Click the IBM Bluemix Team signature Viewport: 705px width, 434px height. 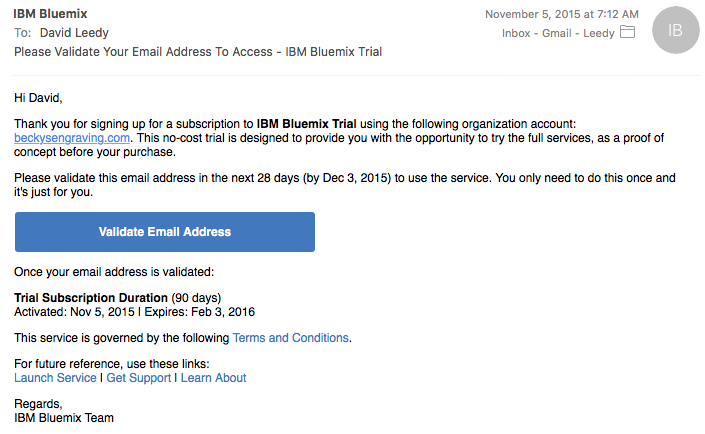coord(64,418)
